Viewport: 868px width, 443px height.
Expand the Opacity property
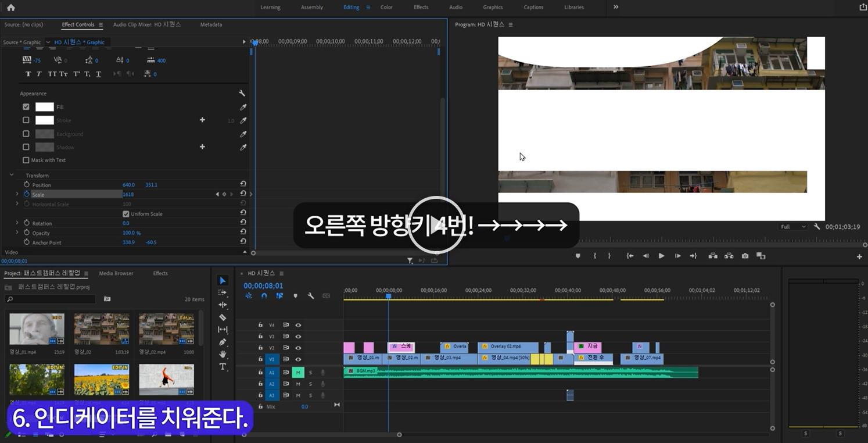click(x=17, y=233)
